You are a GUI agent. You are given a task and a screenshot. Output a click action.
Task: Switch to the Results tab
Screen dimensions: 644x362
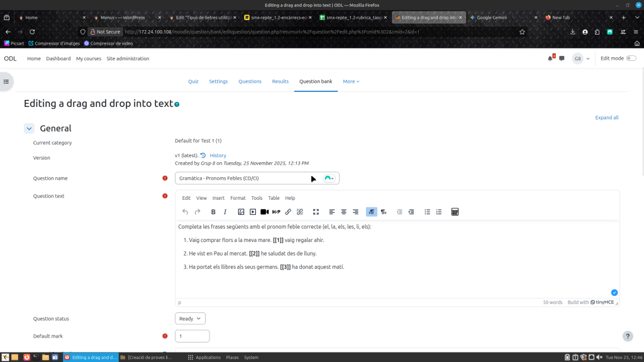tap(280, 81)
